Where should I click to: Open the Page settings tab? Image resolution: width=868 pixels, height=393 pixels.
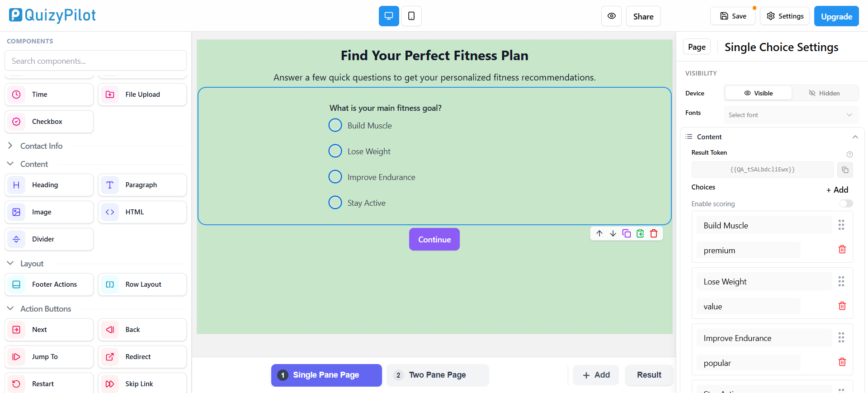[x=697, y=47]
